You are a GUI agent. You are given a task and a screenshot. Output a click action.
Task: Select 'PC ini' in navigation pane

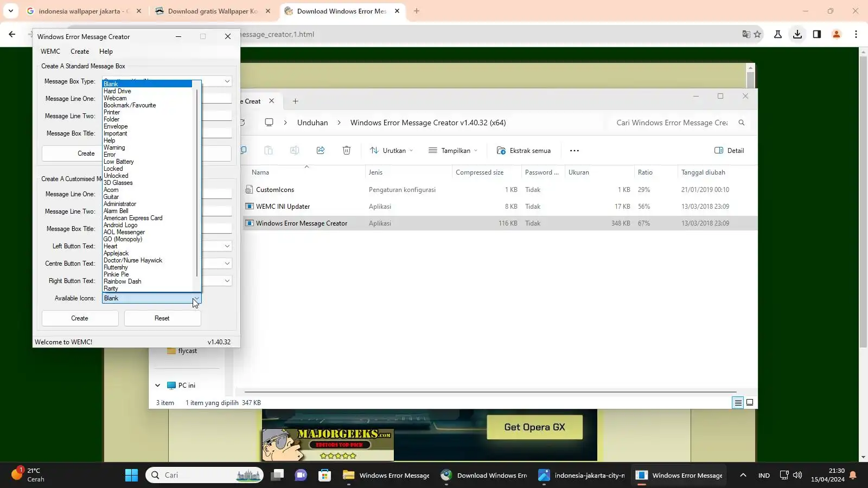[187, 386]
